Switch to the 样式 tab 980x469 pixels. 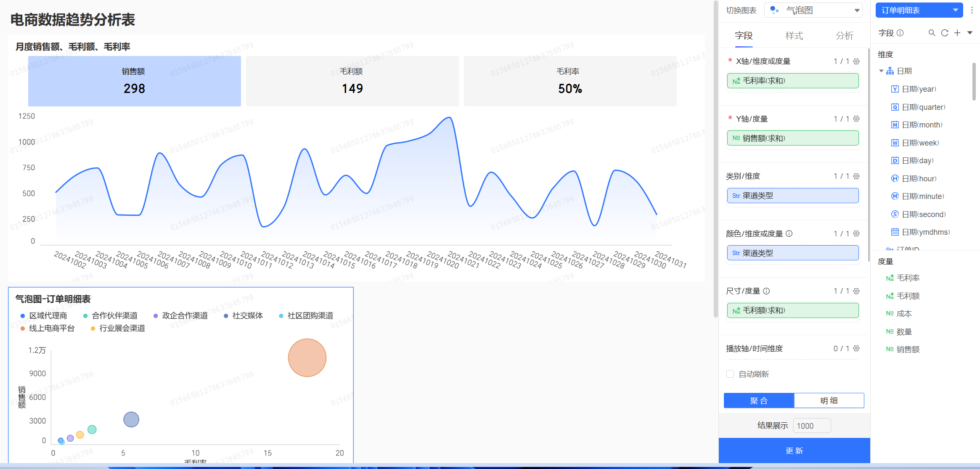(794, 36)
